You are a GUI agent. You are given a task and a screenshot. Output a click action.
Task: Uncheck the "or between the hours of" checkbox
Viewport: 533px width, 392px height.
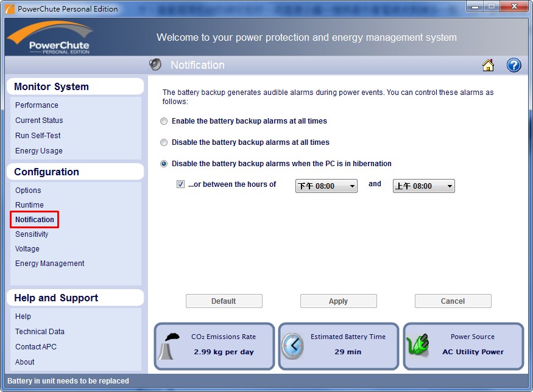181,184
